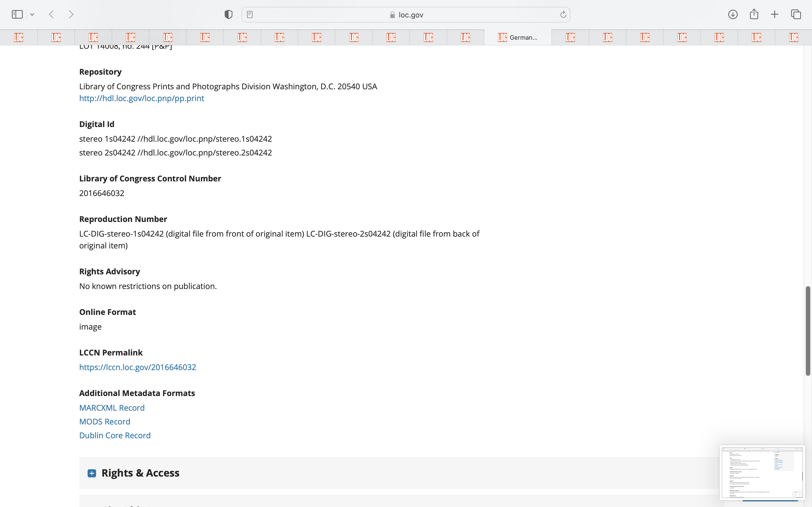The height and width of the screenshot is (507, 812).
Task: Toggle the Safari sidebar icon
Action: [x=17, y=14]
